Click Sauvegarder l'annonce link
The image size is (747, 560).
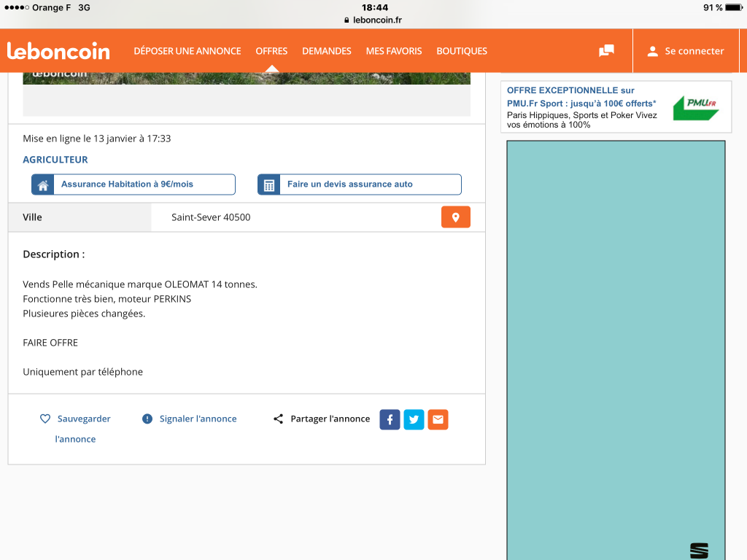tap(76, 429)
